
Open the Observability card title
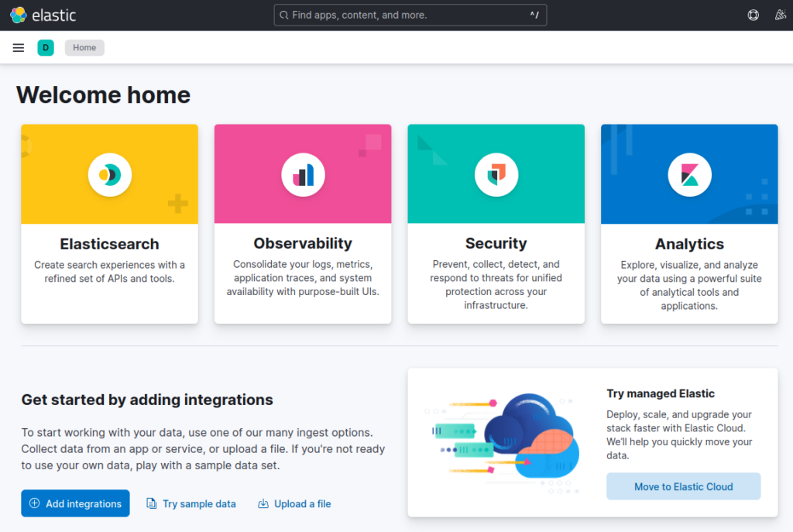point(303,243)
